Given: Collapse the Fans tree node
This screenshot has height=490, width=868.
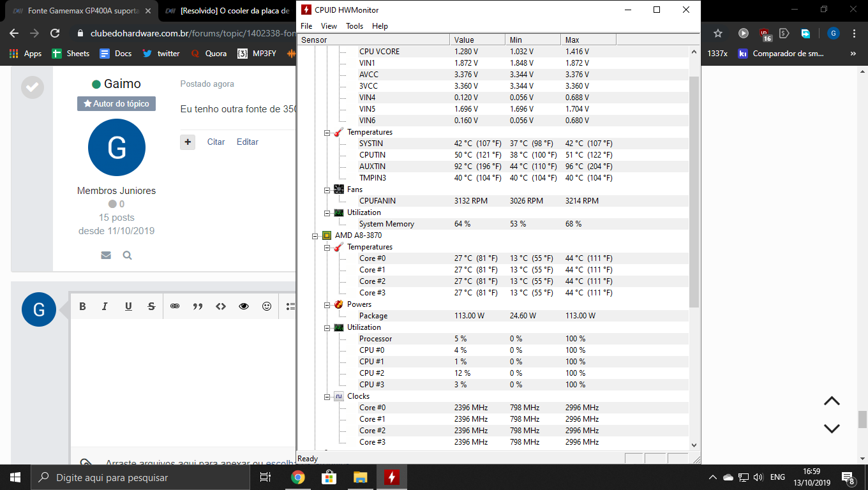Looking at the screenshot, I should coord(327,189).
